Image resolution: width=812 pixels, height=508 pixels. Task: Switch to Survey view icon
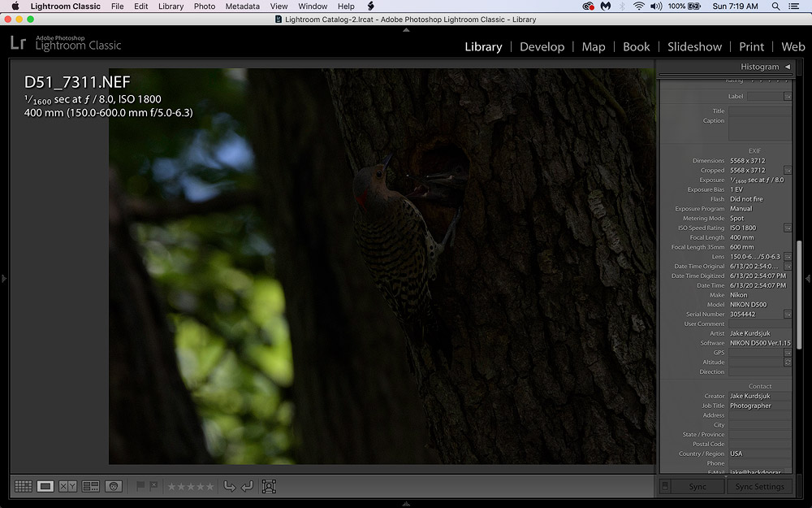[91, 486]
